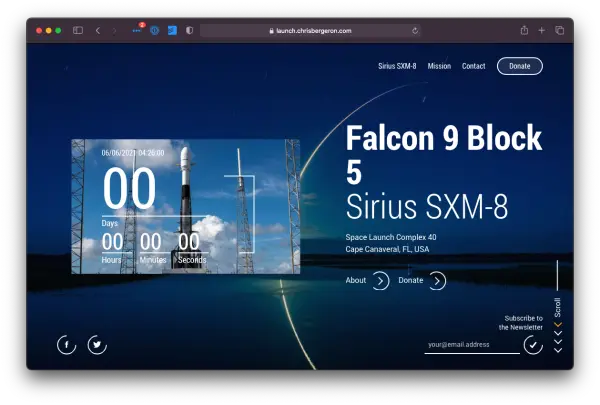Open the privacy shield report icon
Image resolution: width=600 pixels, height=405 pixels.
tap(189, 30)
